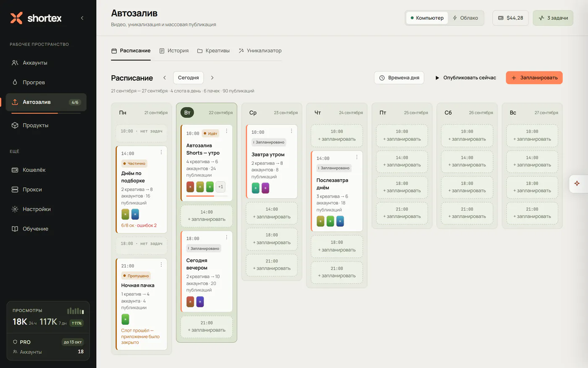The width and height of the screenshot is (588, 368).
Task: Schedule the Wednesday 21:00 slot
Action: 272,265
